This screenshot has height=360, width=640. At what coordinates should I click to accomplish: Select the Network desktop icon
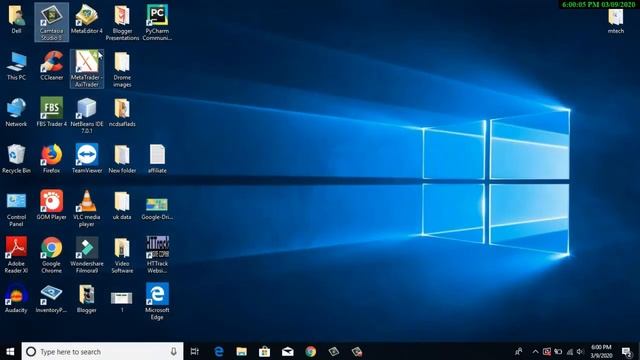(x=16, y=112)
